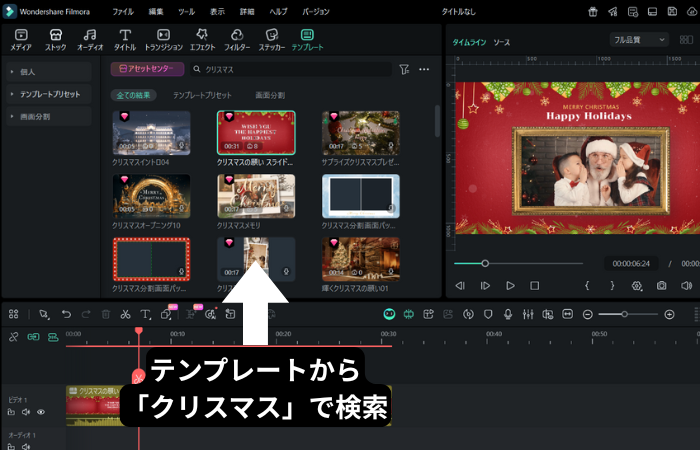Mute the ビデオ1 track speaker icon
This screenshot has width=700, height=450.
26,412
